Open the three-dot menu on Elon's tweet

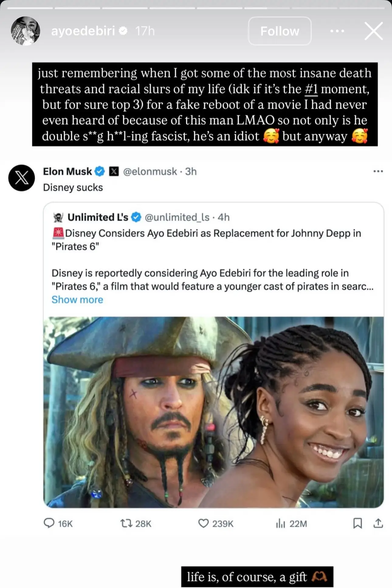[x=378, y=171]
